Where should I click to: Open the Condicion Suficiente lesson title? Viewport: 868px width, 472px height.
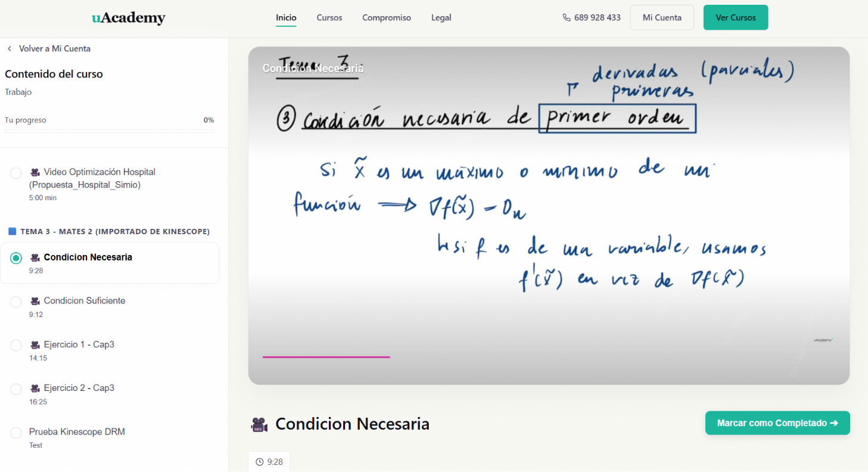coord(85,301)
